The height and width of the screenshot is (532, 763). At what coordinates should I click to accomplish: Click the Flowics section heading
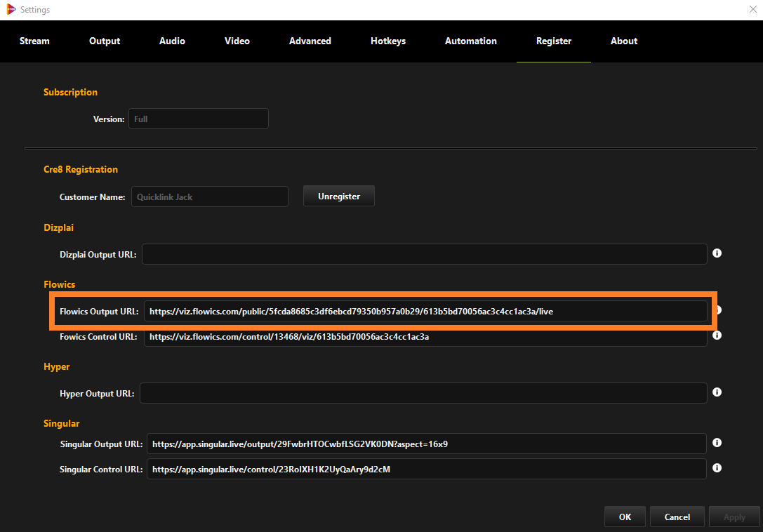[x=60, y=284]
